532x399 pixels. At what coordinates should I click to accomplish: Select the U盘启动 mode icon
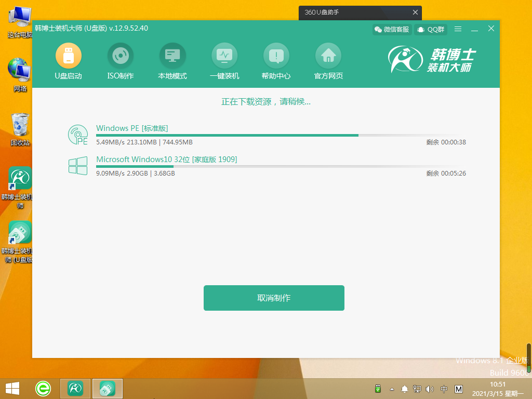(69, 56)
